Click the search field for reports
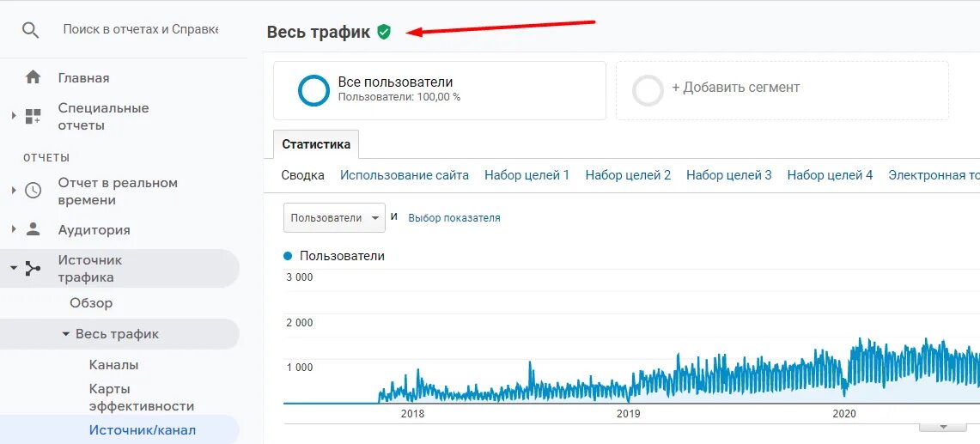 [141, 29]
